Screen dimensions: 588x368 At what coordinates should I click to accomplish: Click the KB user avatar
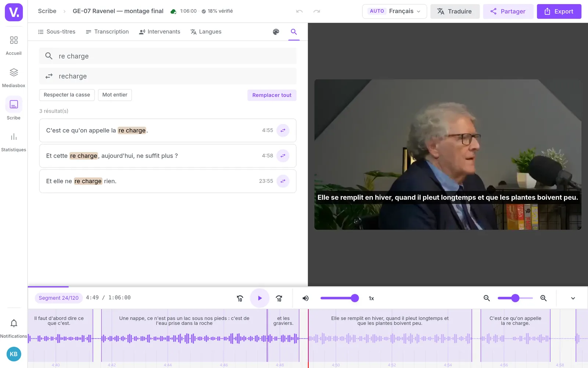tap(14, 354)
